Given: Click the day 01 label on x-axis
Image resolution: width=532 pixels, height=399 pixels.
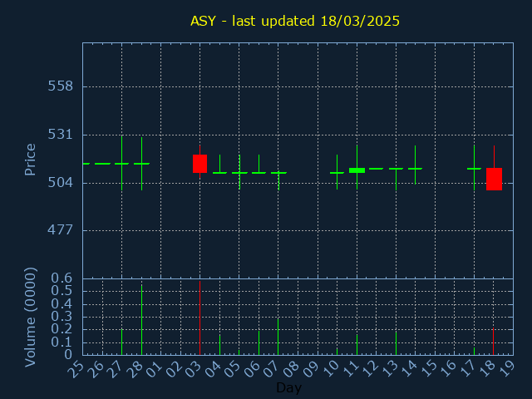Looking at the screenshot, I should point(155,369).
